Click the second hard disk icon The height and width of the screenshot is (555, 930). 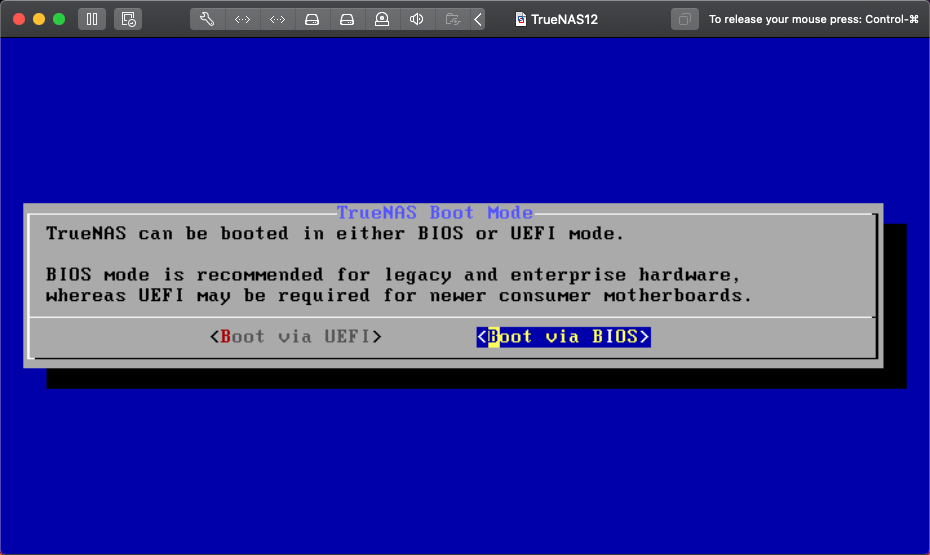(347, 19)
